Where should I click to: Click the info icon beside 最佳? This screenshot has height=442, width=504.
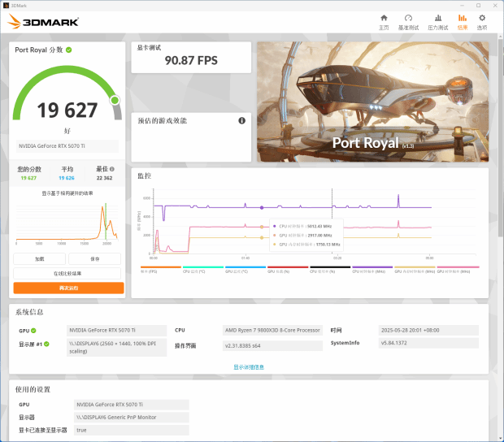pyautogui.click(x=112, y=169)
